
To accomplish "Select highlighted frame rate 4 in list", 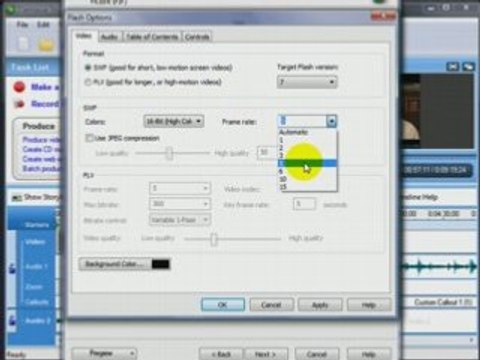I will click(x=307, y=163).
